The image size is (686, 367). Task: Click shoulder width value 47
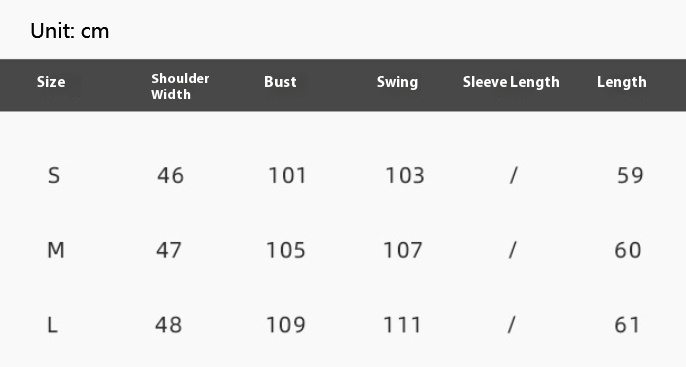pos(169,250)
